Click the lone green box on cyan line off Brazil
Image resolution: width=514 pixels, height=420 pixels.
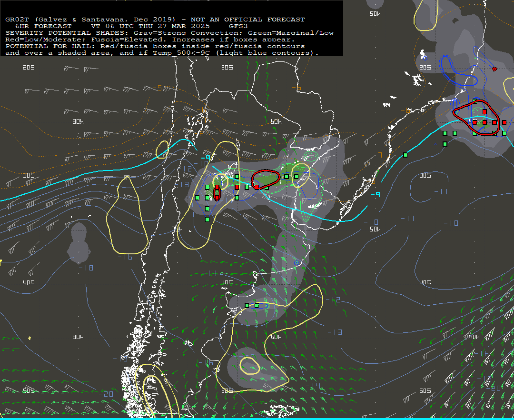tap(405, 155)
